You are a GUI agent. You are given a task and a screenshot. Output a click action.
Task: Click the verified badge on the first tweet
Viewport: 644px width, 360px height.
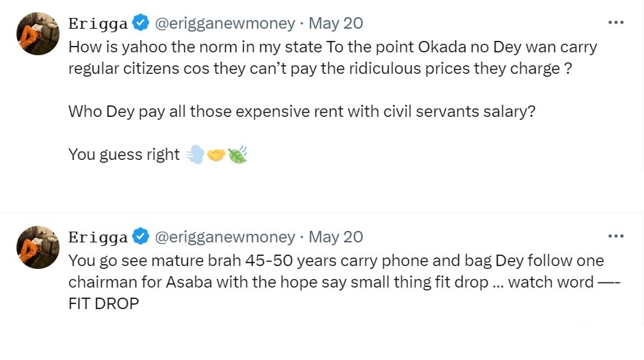pos(141,24)
